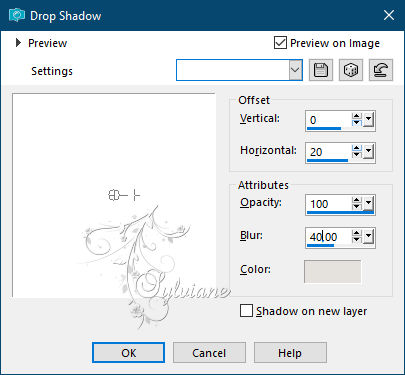This screenshot has width=405, height=375.
Task: Open the Blur slider popup arrow
Action: (x=368, y=236)
